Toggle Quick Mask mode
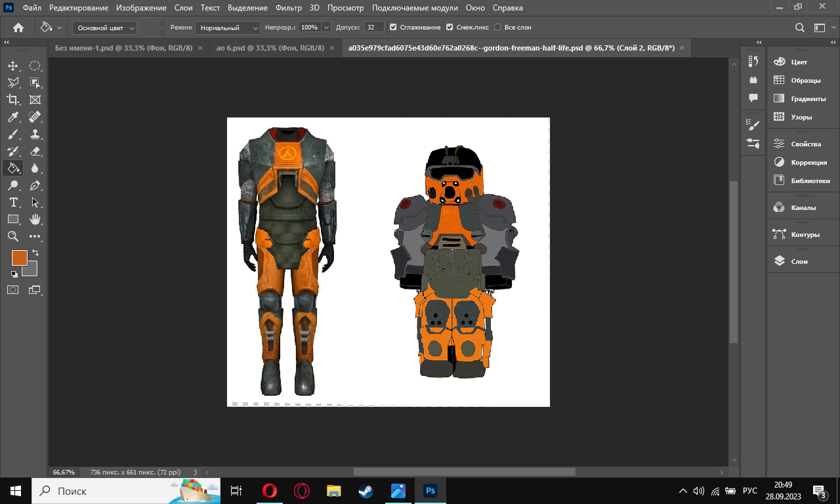The height and width of the screenshot is (504, 840). tap(13, 289)
